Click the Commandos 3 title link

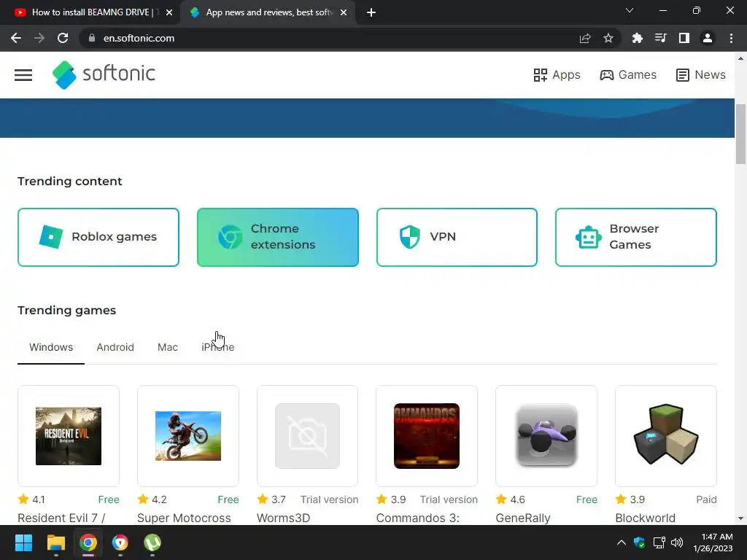[x=418, y=518]
